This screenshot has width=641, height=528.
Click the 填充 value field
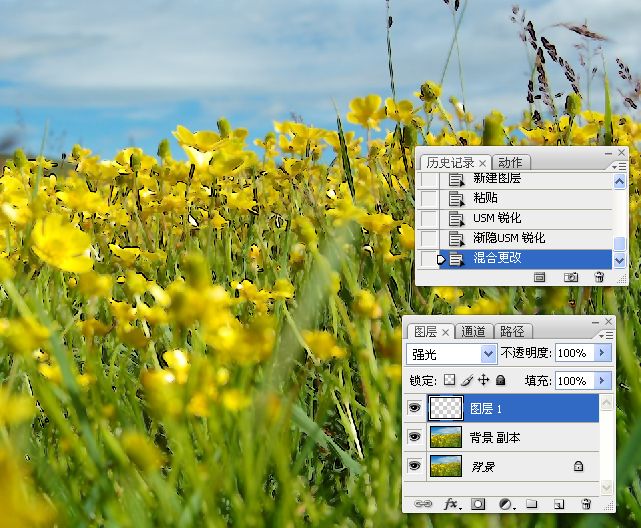point(574,381)
